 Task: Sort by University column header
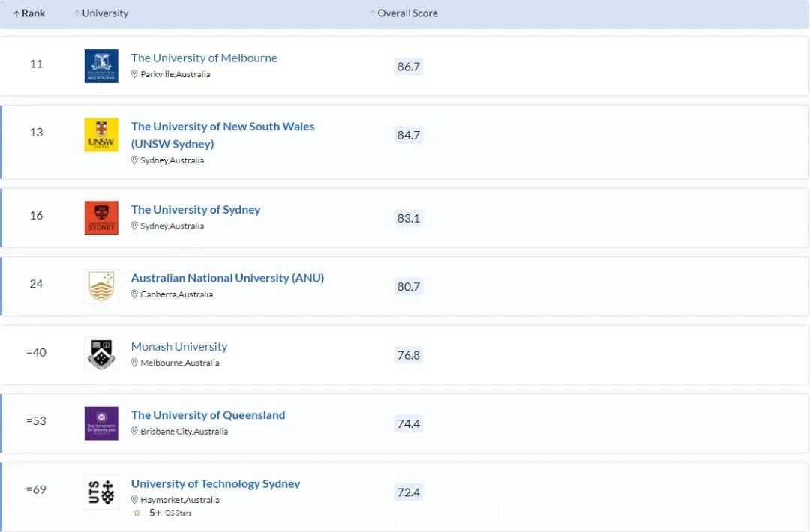click(x=101, y=13)
